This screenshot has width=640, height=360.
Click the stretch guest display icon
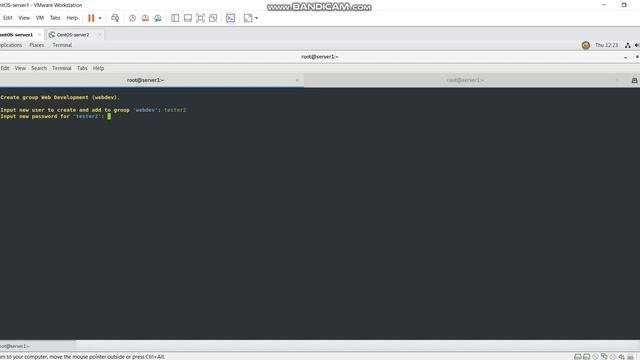tap(248, 18)
